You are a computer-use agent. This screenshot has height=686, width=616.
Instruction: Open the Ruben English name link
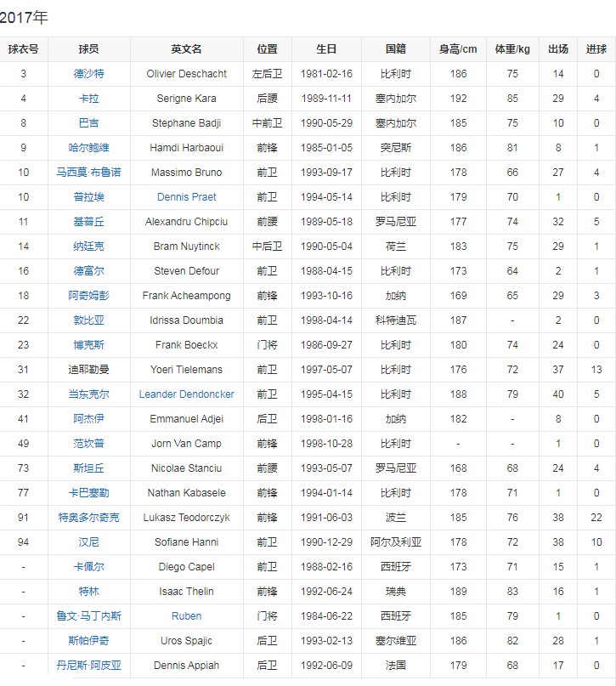coord(186,616)
